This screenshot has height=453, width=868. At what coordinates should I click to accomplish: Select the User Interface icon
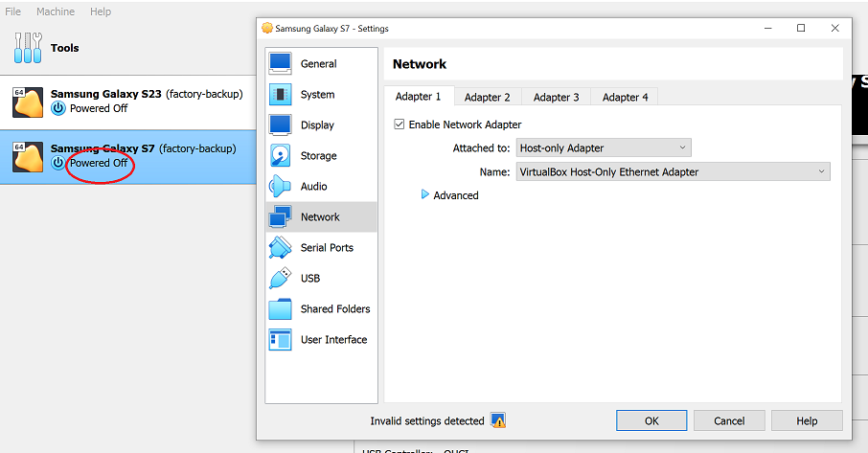point(280,340)
